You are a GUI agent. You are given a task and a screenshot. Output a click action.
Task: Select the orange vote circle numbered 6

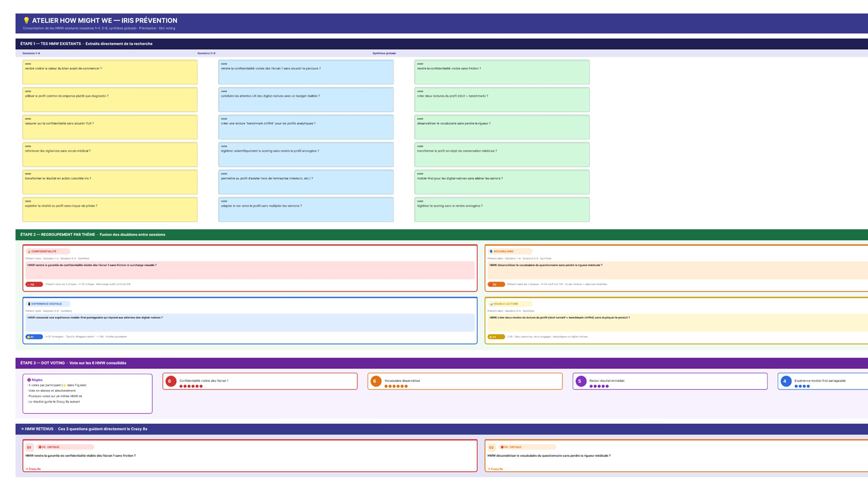click(376, 381)
